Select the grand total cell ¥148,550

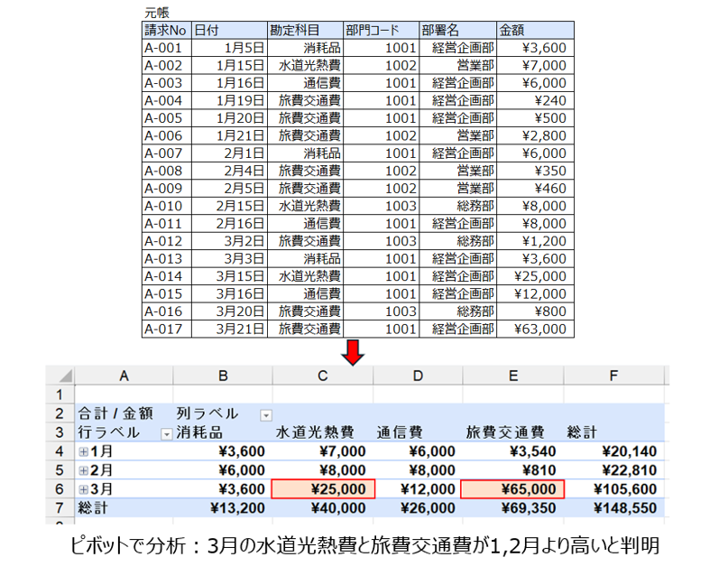[x=615, y=508]
